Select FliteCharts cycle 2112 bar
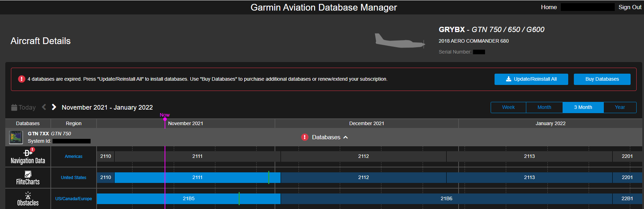This screenshot has height=209, width=644. pos(363,178)
